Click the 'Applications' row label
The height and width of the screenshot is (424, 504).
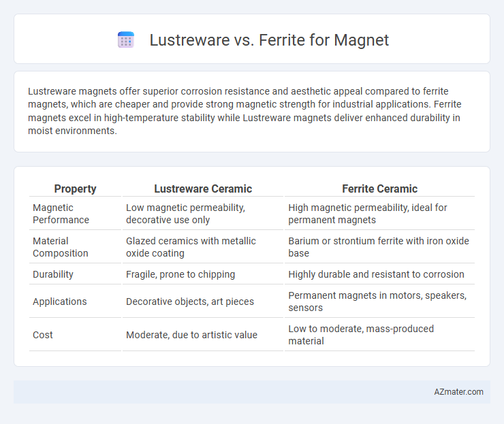(x=60, y=301)
